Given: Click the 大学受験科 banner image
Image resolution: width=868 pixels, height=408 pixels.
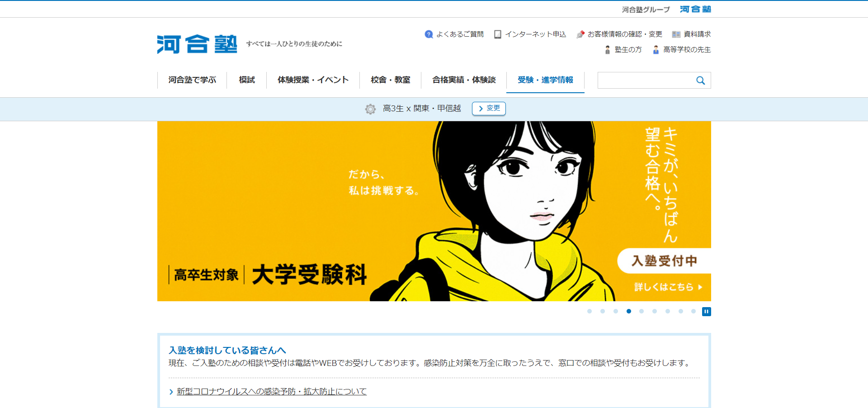Looking at the screenshot, I should (434, 211).
